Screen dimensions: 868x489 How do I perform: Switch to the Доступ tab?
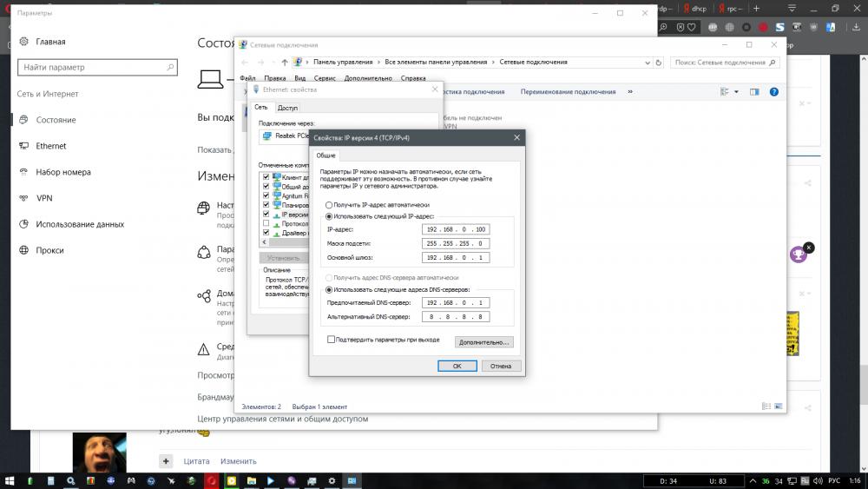coord(287,108)
